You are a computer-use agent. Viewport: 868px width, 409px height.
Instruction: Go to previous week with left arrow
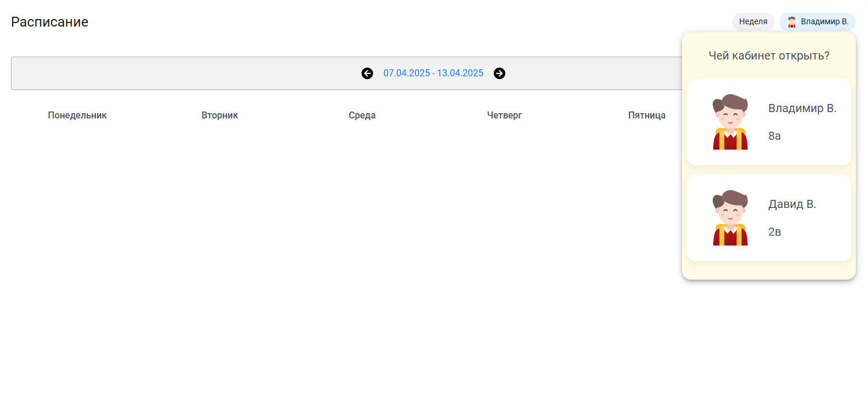pos(367,73)
